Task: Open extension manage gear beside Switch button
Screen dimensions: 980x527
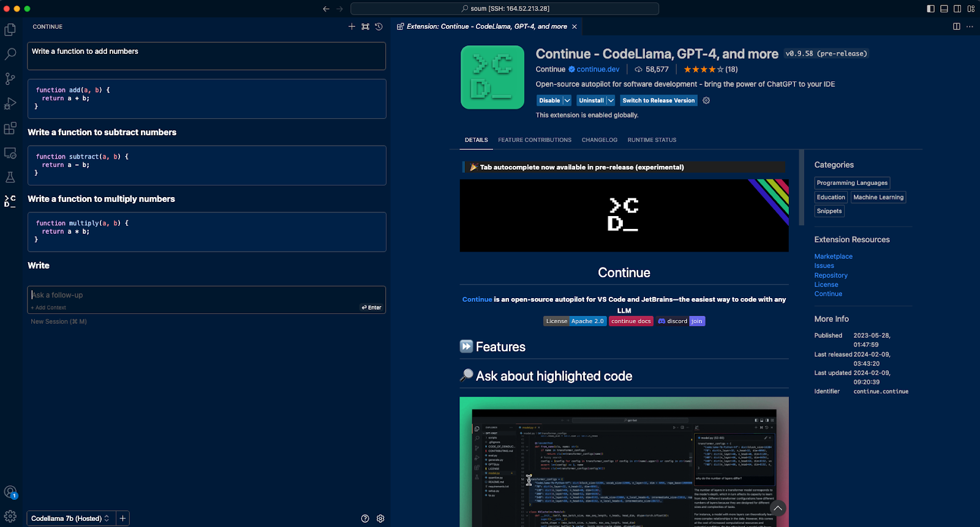Action: click(706, 100)
